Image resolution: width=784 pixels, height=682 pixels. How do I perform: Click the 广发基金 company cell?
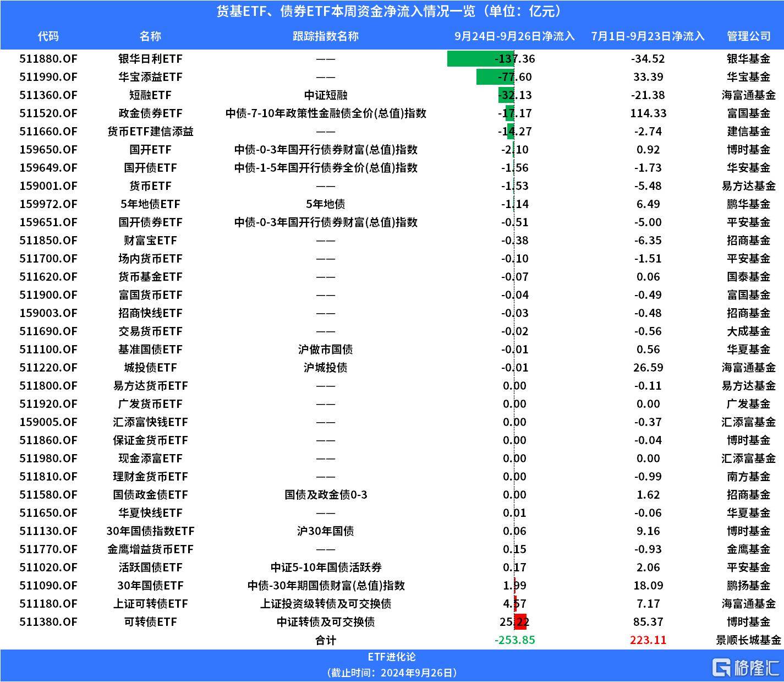749,404
